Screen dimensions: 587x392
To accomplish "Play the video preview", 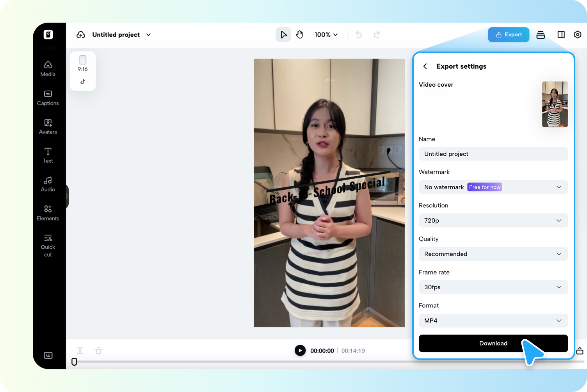I will click(300, 351).
